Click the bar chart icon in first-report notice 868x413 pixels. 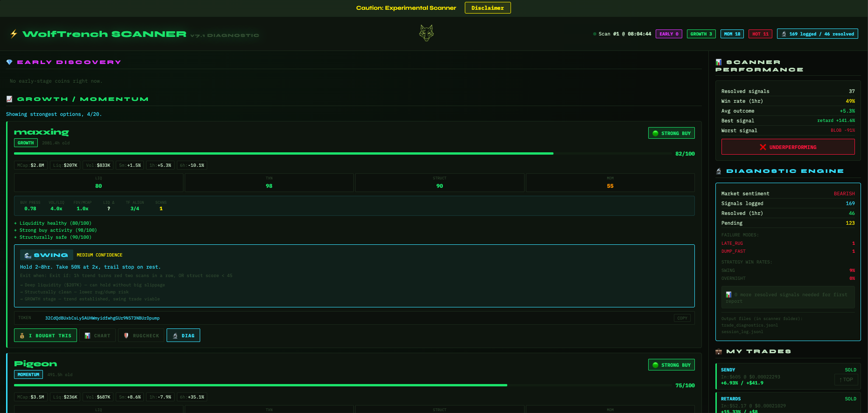pos(728,295)
